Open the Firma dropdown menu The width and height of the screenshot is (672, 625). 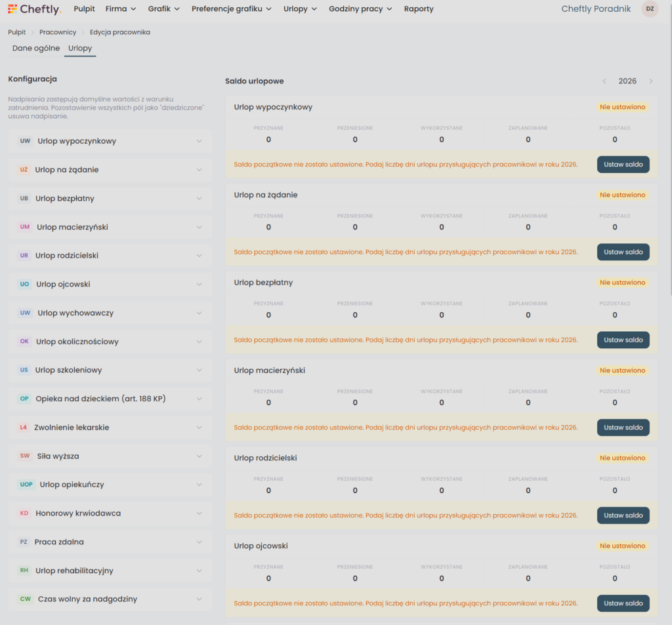(121, 9)
